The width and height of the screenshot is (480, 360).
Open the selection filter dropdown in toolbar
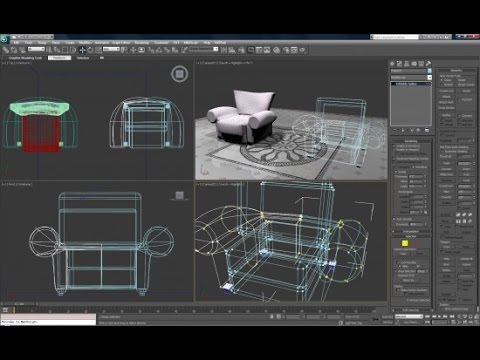click(36, 49)
